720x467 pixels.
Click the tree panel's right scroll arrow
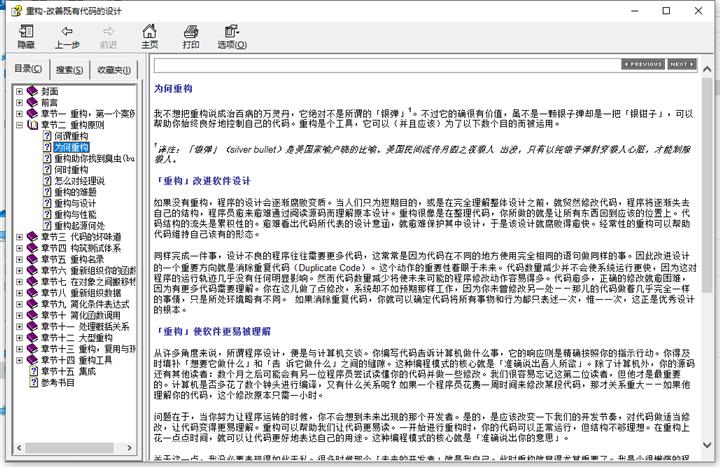129,447
